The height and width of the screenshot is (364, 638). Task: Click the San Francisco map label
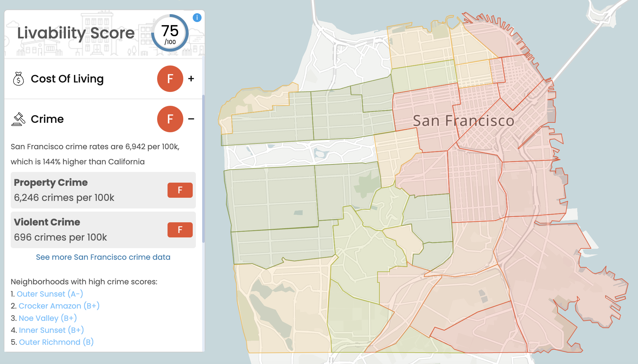coord(464,121)
